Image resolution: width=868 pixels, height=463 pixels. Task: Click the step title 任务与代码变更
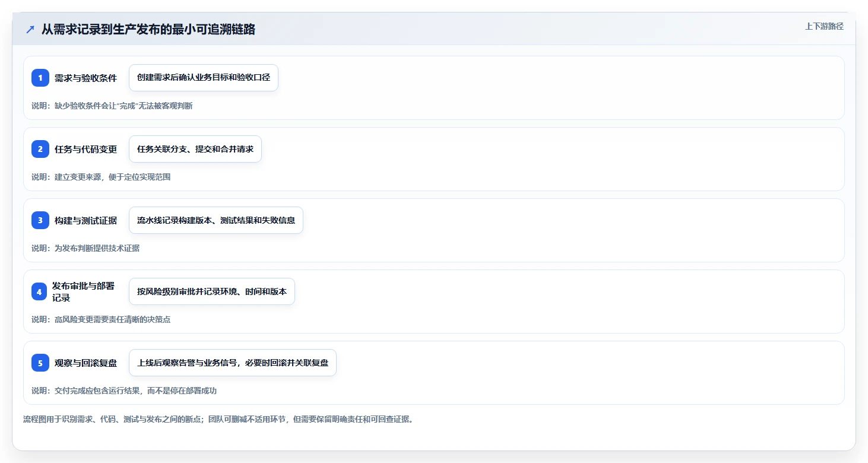point(85,149)
